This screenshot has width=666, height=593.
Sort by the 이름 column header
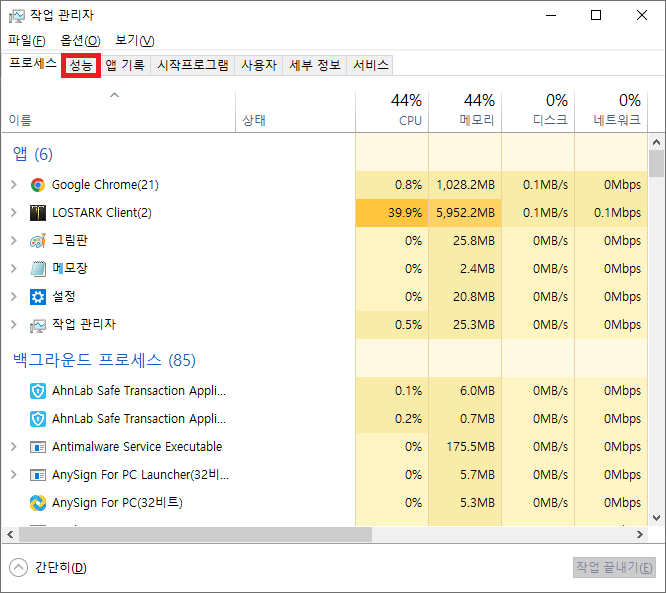pos(119,112)
